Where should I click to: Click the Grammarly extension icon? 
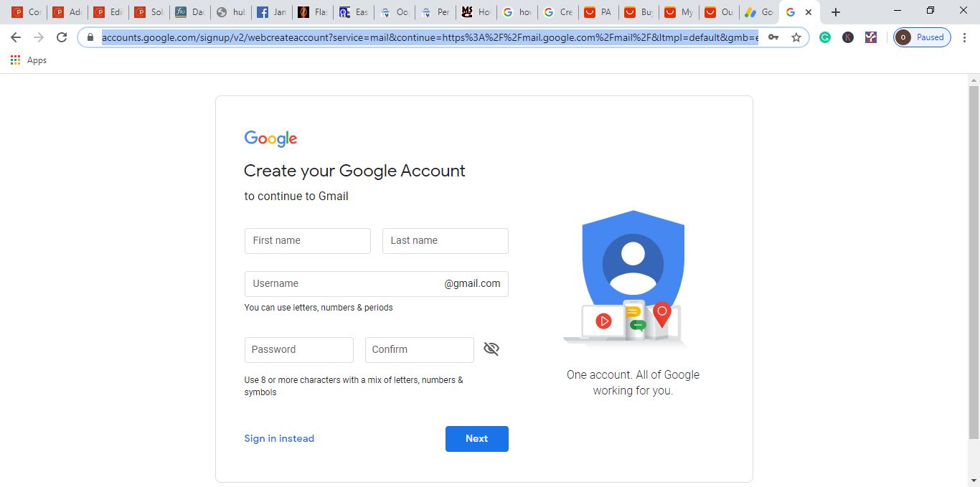coord(825,37)
